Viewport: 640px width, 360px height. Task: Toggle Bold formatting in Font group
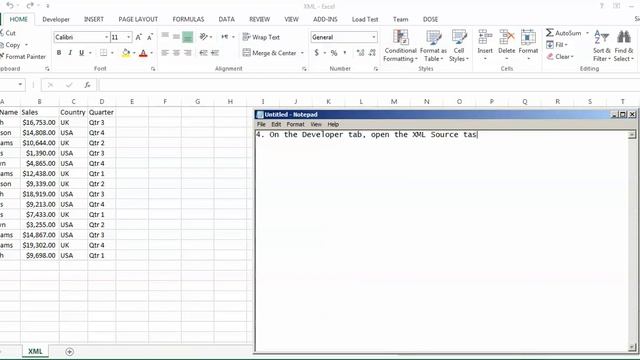coord(59,53)
